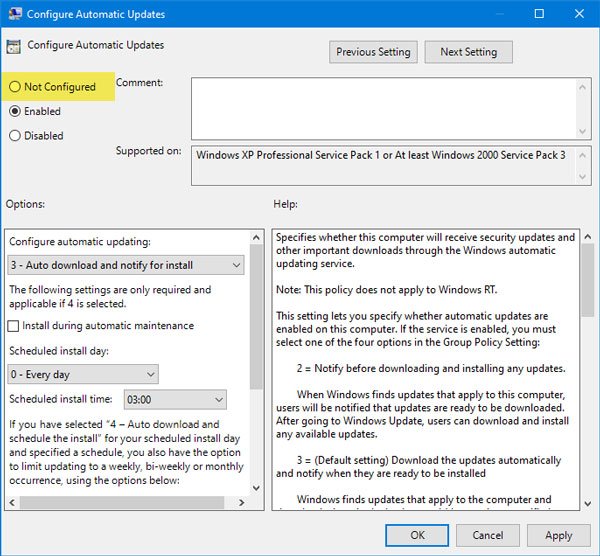The image size is (600, 556).
Task: Select the Not Configured radio button
Action: tap(15, 87)
